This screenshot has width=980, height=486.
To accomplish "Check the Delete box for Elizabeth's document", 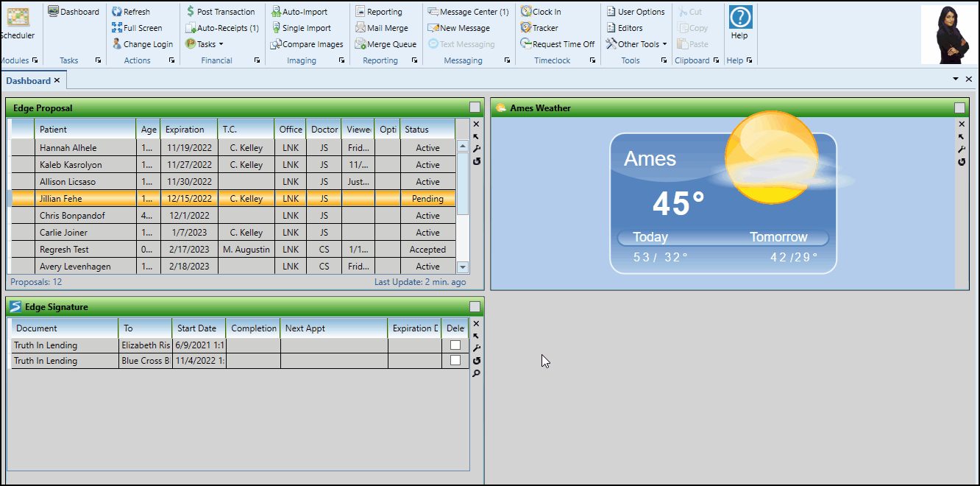I will point(455,345).
